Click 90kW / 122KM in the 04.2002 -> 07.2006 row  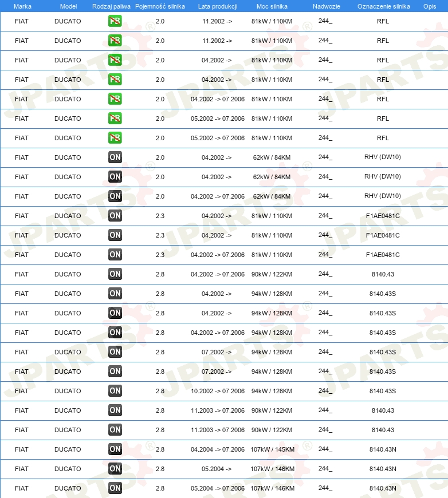click(272, 274)
